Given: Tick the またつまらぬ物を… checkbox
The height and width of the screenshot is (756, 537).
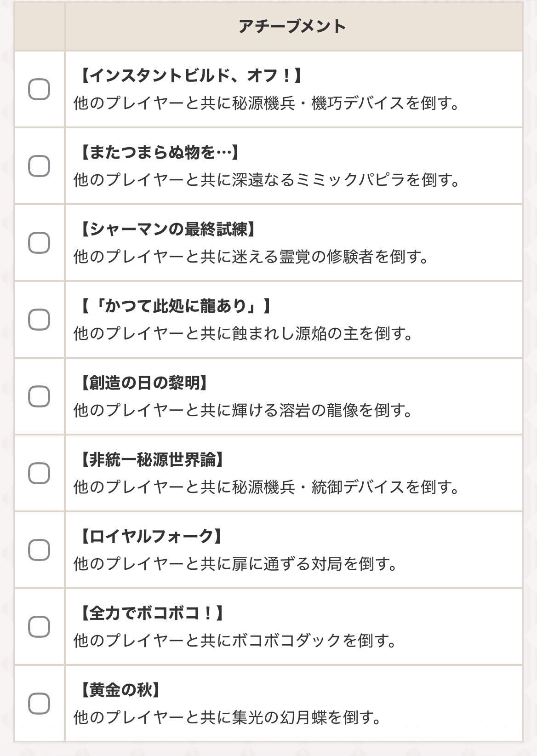Looking at the screenshot, I should click(x=39, y=166).
